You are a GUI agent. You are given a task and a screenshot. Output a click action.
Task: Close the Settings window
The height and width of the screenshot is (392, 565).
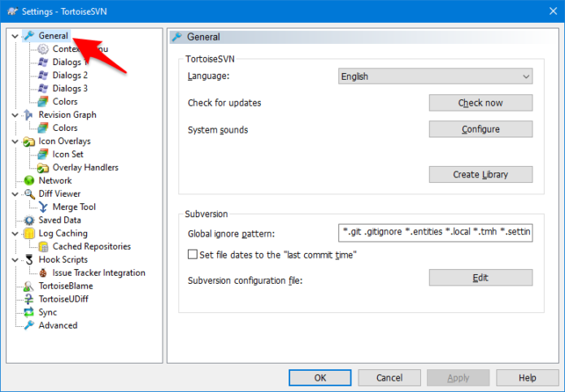click(553, 11)
